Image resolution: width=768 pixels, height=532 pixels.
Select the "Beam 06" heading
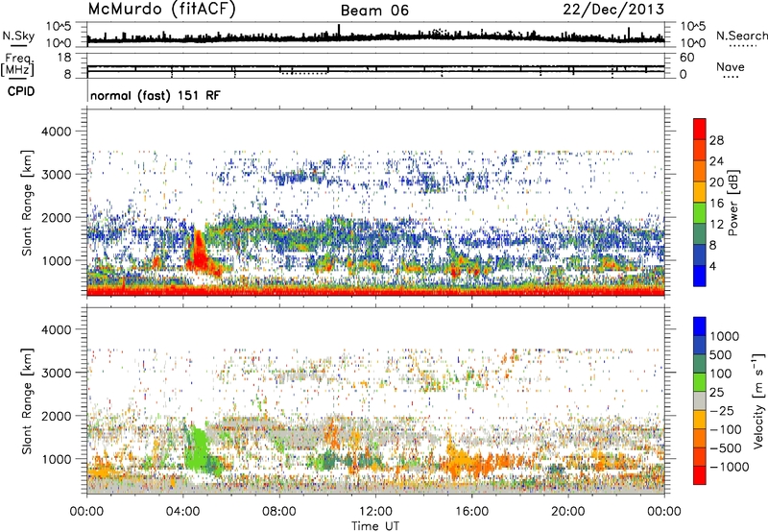coord(374,11)
